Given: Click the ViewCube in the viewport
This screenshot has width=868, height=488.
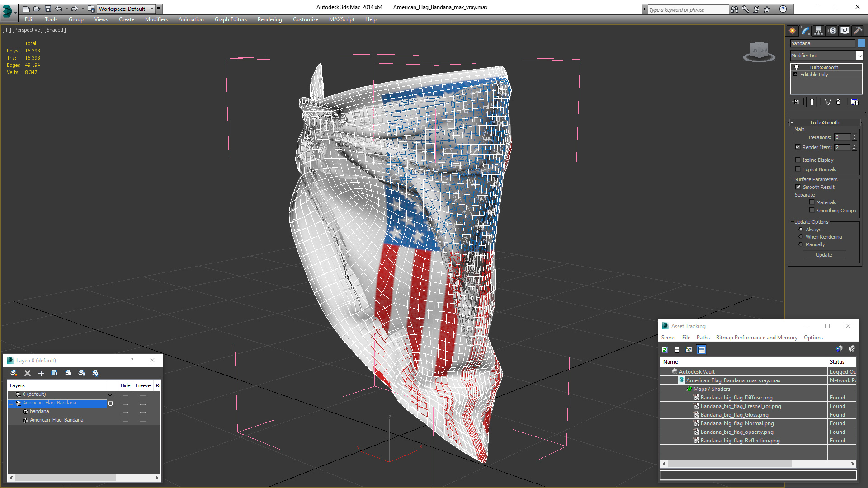Looking at the screenshot, I should (759, 51).
